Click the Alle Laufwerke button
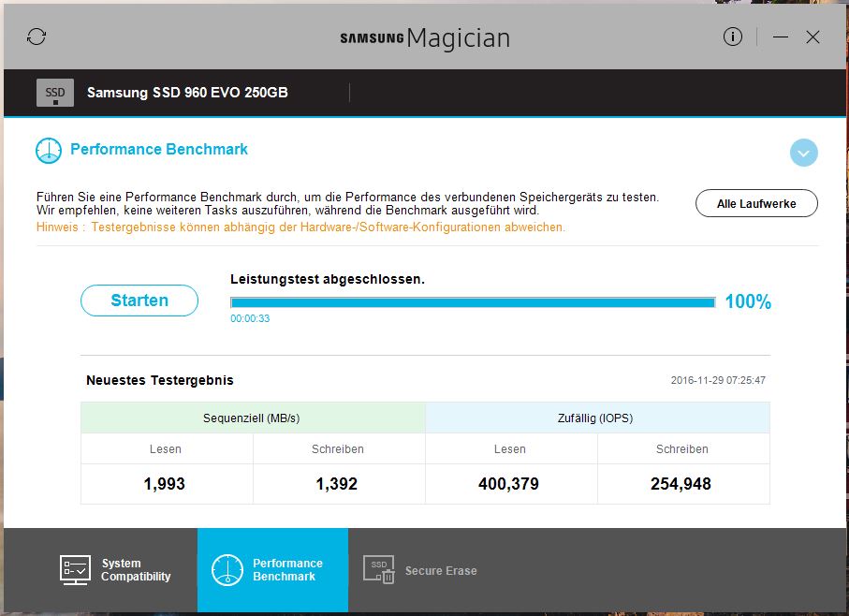Screen dimensions: 849x616 tap(756, 203)
